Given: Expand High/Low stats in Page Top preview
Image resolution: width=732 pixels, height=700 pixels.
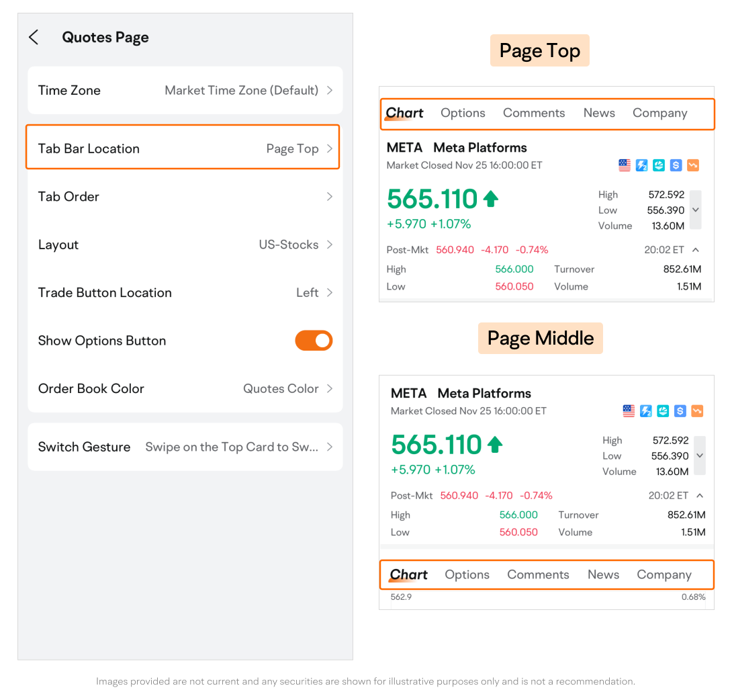Looking at the screenshot, I should coord(696,210).
